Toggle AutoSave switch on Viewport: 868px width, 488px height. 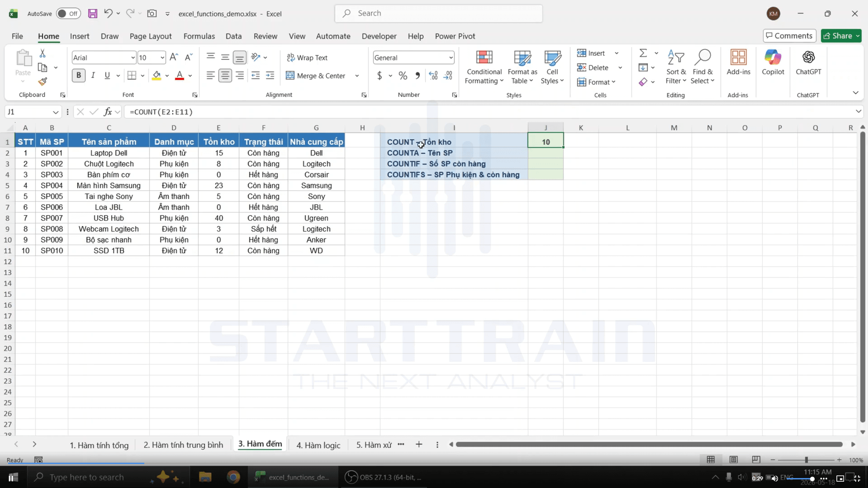click(x=68, y=14)
